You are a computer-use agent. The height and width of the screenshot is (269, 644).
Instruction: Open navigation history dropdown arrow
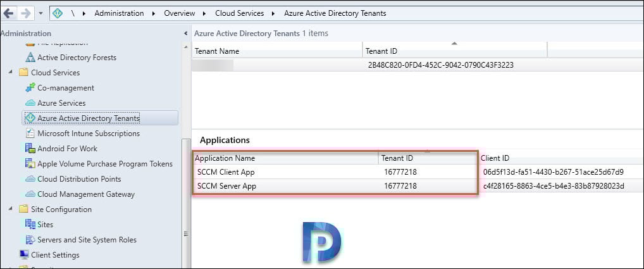(40, 13)
